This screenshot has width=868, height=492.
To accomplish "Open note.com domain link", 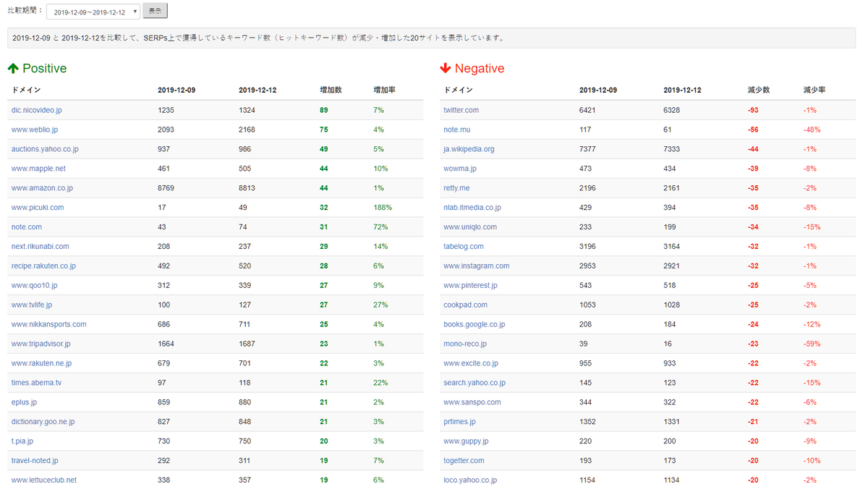I will tap(27, 227).
